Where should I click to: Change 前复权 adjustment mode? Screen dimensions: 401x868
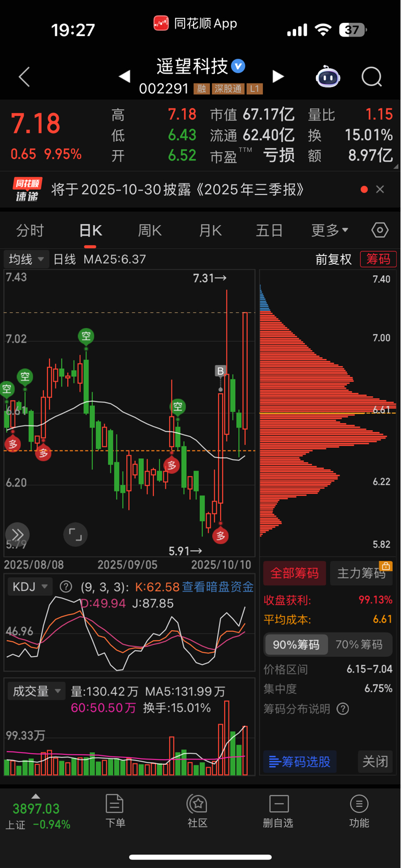[x=334, y=259]
